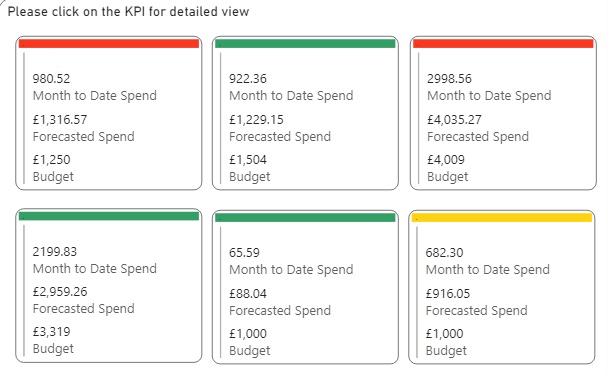Click the £4,035.27 forecasted spend figure
The width and height of the screenshot is (608, 374).
tap(454, 120)
